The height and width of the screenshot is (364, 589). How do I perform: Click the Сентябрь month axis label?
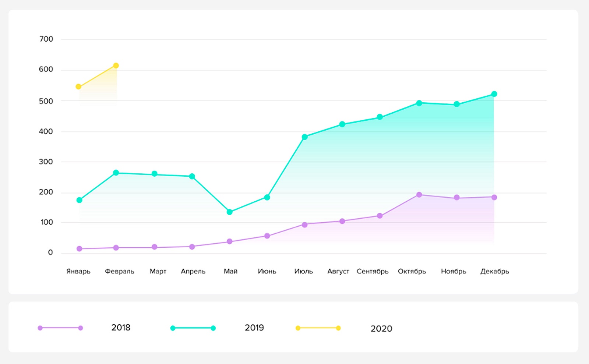pyautogui.click(x=372, y=271)
